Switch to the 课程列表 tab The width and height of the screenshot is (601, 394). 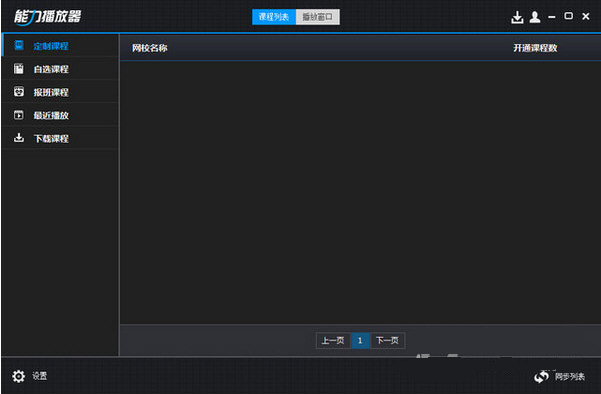point(274,17)
